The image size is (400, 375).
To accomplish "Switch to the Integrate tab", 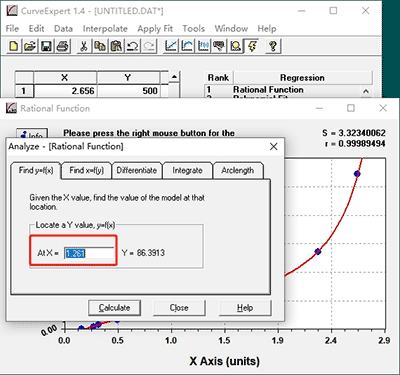I will [187, 170].
